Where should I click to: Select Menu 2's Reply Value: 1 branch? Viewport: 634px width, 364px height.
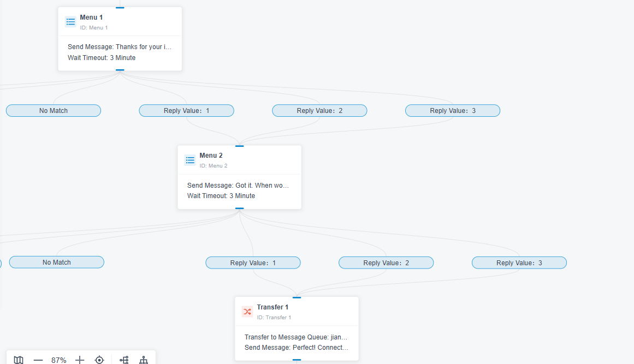(x=253, y=262)
